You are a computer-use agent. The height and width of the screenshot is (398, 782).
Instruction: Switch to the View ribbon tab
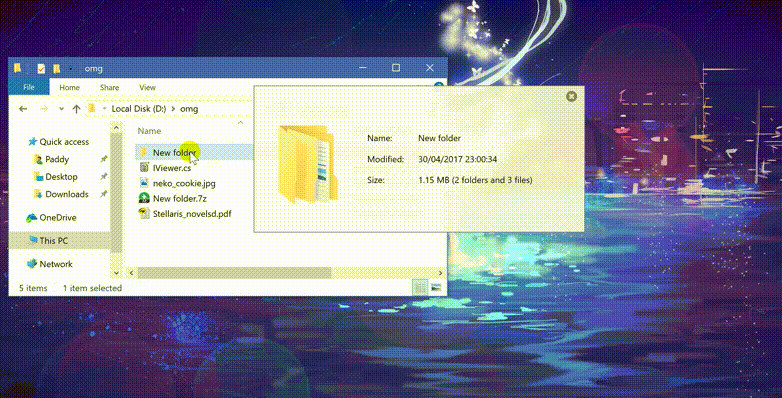[x=147, y=87]
